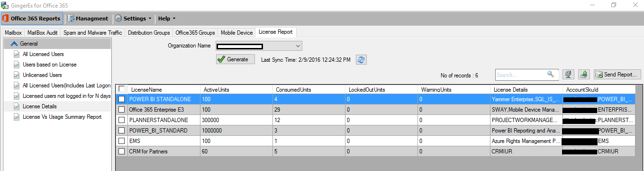Switch to the MailBox Audit tab
644x171 pixels.
click(43, 33)
